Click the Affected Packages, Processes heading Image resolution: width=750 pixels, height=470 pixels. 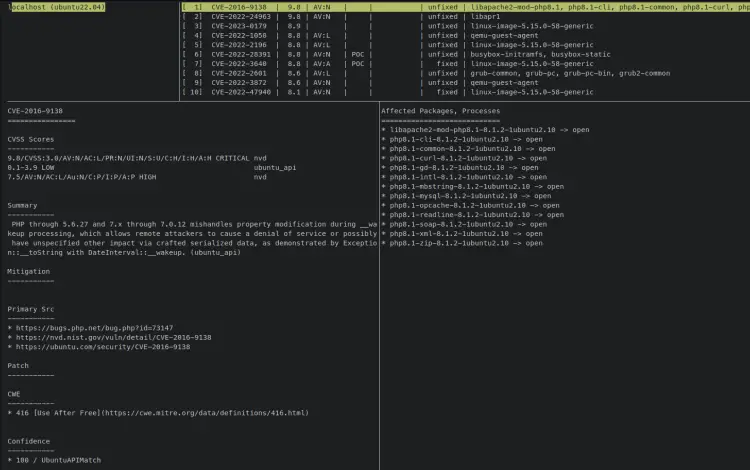tap(441, 111)
